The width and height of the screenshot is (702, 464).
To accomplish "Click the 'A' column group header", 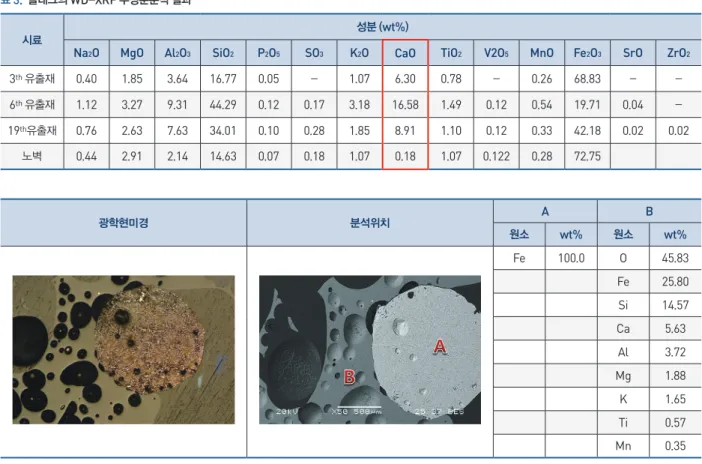I will pyautogui.click(x=545, y=211).
